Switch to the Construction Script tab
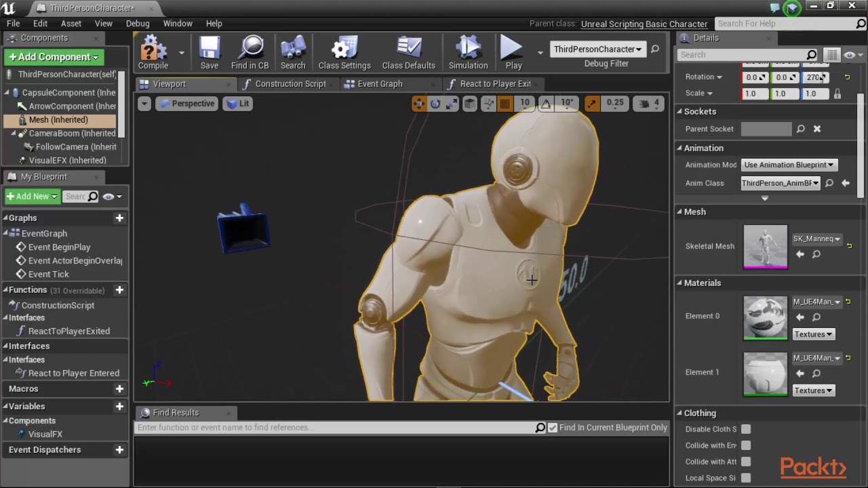The image size is (868, 488). coord(290,84)
